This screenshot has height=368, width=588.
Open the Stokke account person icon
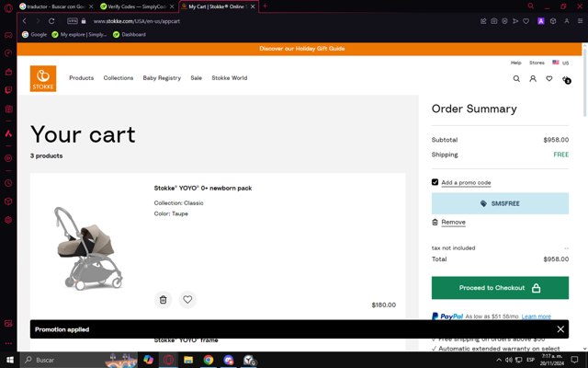[x=533, y=78]
